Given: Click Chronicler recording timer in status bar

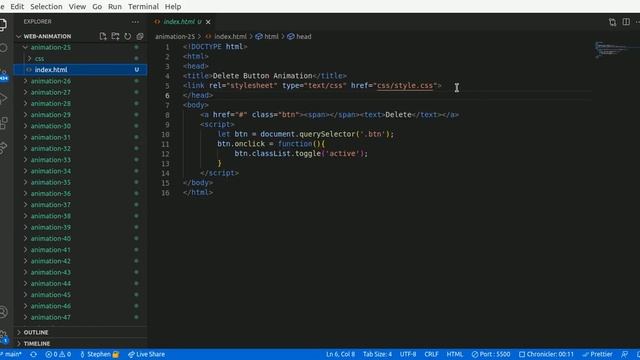Looking at the screenshot, I should coord(546,354).
